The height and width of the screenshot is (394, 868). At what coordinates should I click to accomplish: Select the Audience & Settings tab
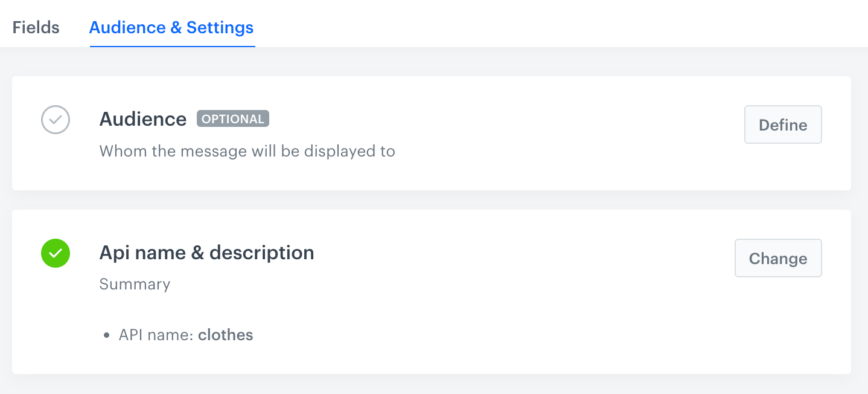point(171,27)
